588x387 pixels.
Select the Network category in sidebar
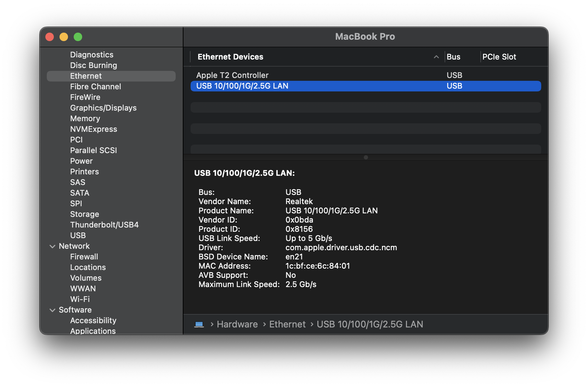pos(74,246)
